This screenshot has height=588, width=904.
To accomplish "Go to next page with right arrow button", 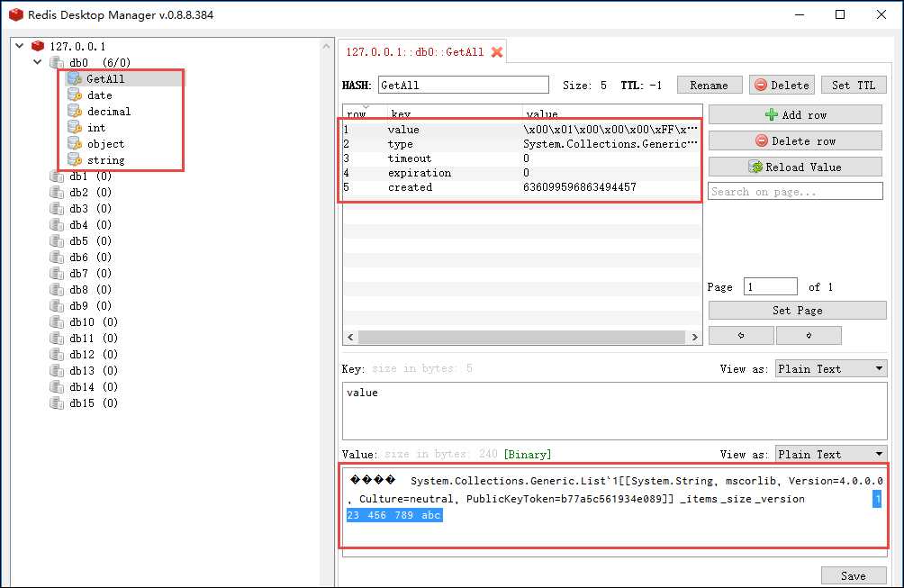I will (x=809, y=335).
